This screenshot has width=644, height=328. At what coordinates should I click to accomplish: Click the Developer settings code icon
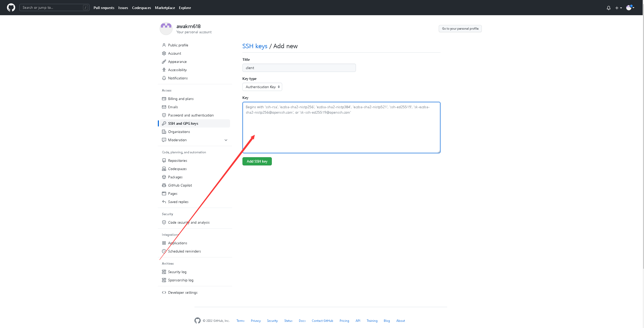(x=164, y=292)
